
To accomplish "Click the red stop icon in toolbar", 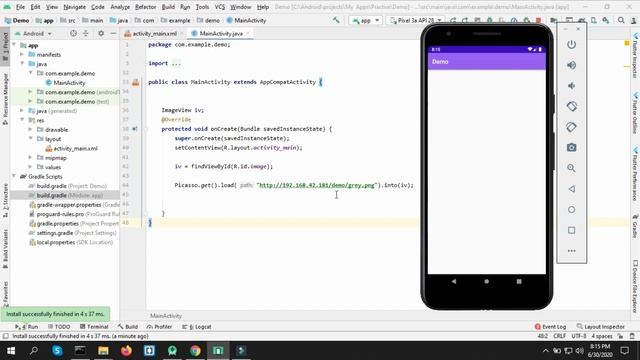I will click(538, 20).
